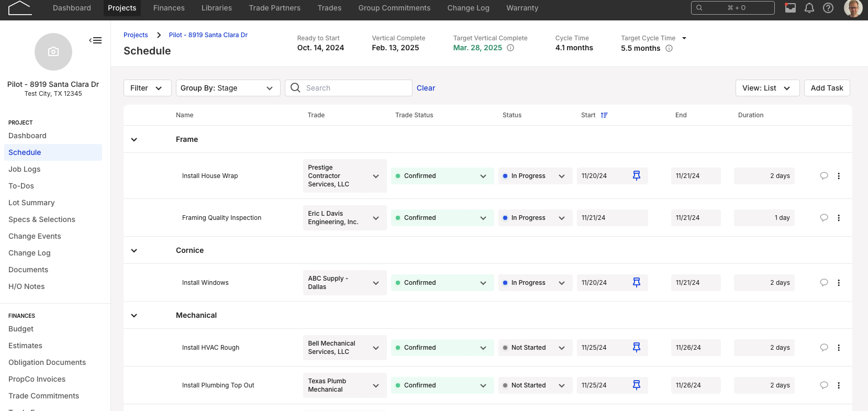Open the Trade Partners top menu
This screenshot has height=411, width=868.
(x=274, y=8)
